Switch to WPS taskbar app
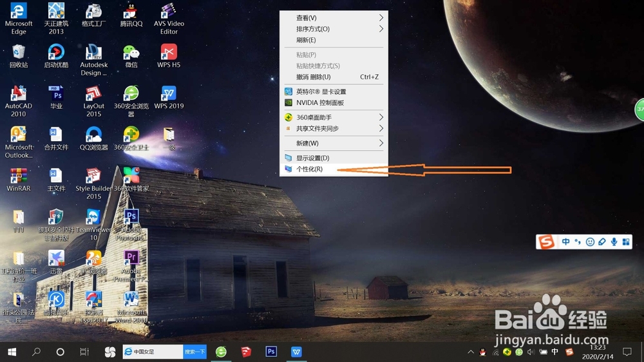The height and width of the screenshot is (362, 644). [x=296, y=352]
